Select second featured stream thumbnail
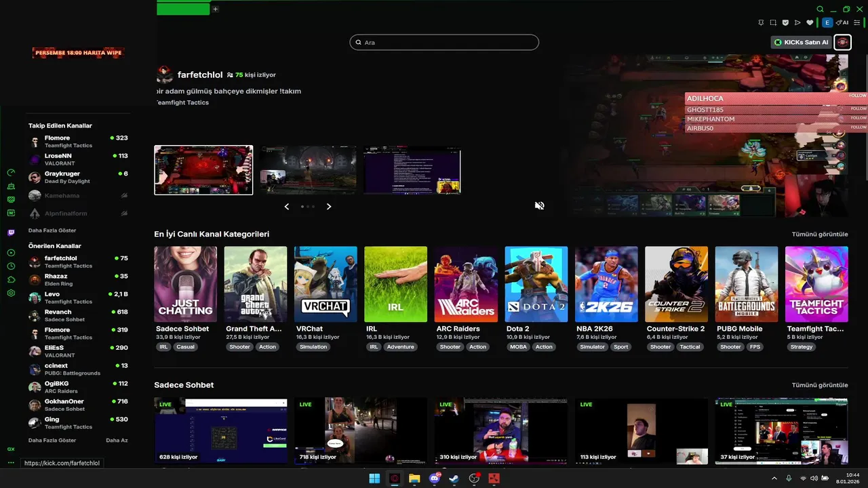 pos(308,170)
